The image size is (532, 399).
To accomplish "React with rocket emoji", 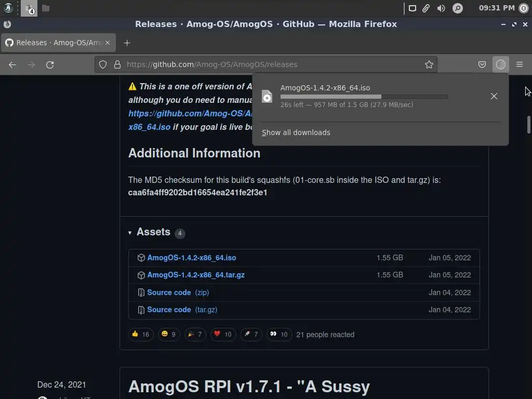I will 251,335.
